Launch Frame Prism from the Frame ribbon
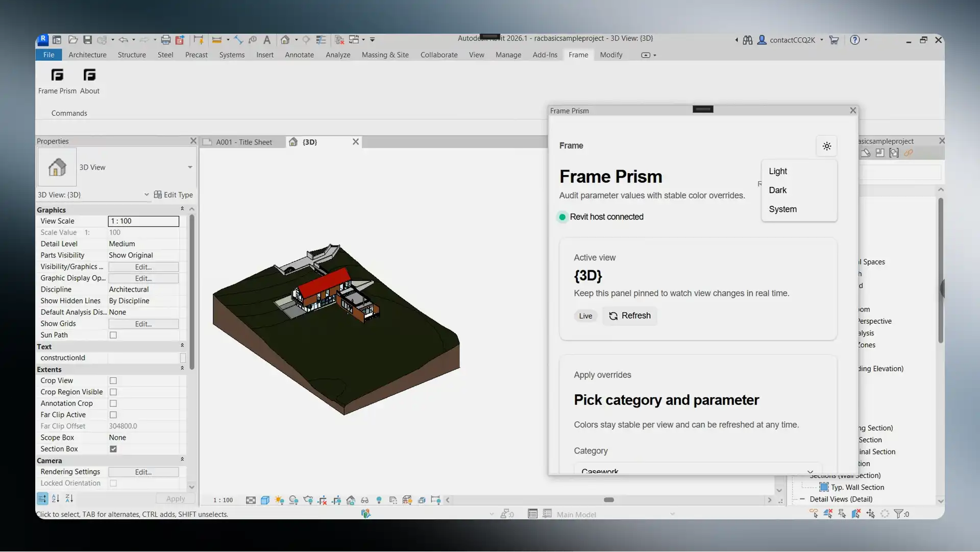This screenshot has width=980, height=552. (57, 81)
